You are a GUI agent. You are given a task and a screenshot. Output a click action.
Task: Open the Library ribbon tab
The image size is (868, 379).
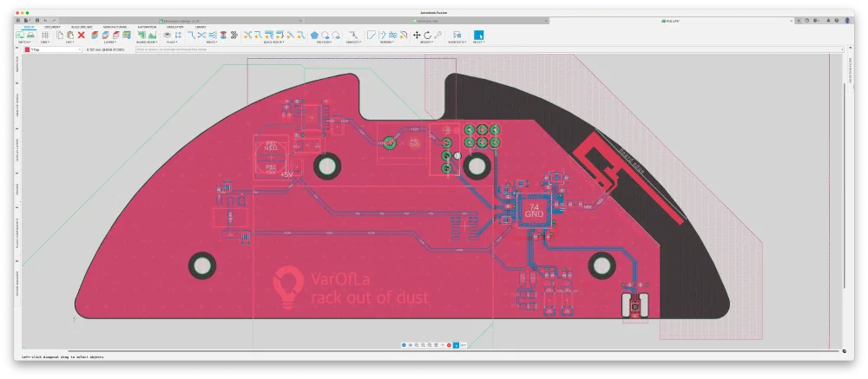click(x=201, y=27)
